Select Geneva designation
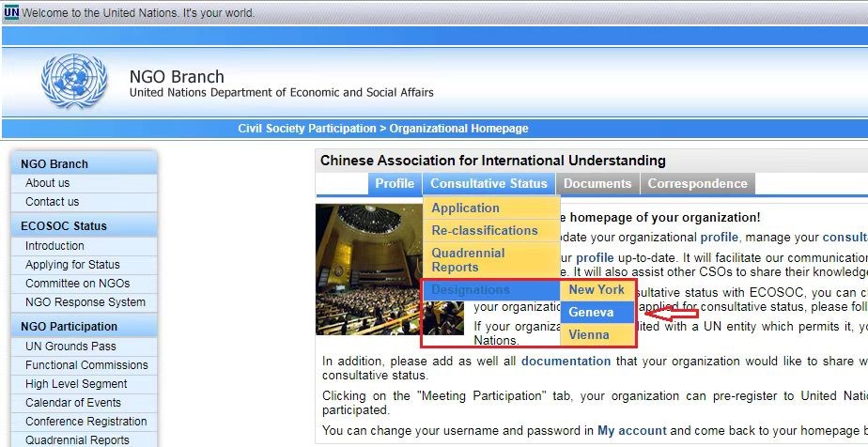868x447 pixels. 597,313
